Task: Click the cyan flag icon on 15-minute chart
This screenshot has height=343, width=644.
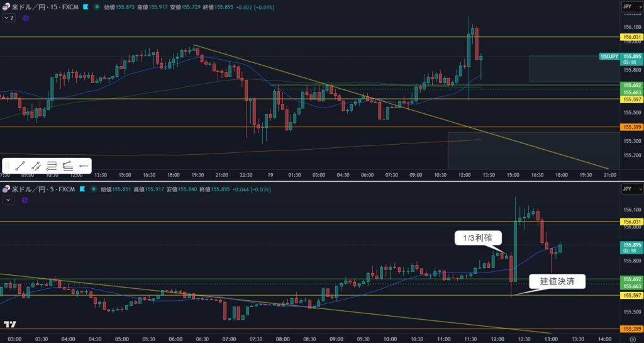Action: point(86,7)
